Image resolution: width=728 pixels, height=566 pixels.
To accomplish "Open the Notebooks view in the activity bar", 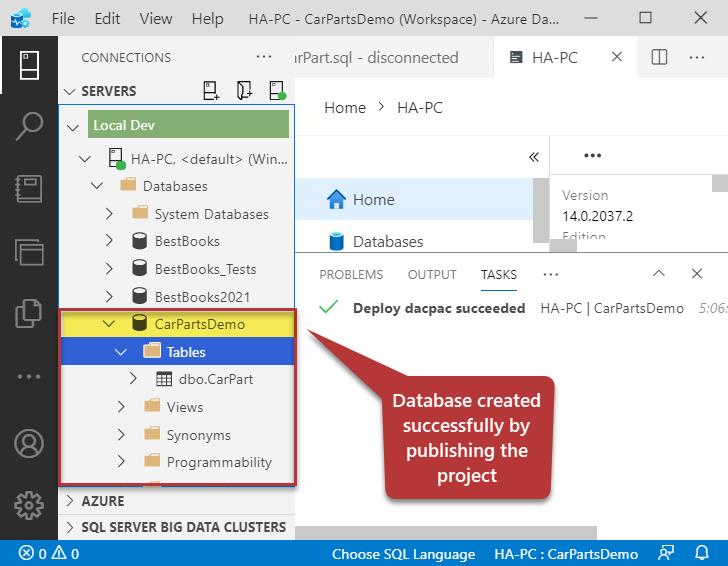I will point(29,189).
